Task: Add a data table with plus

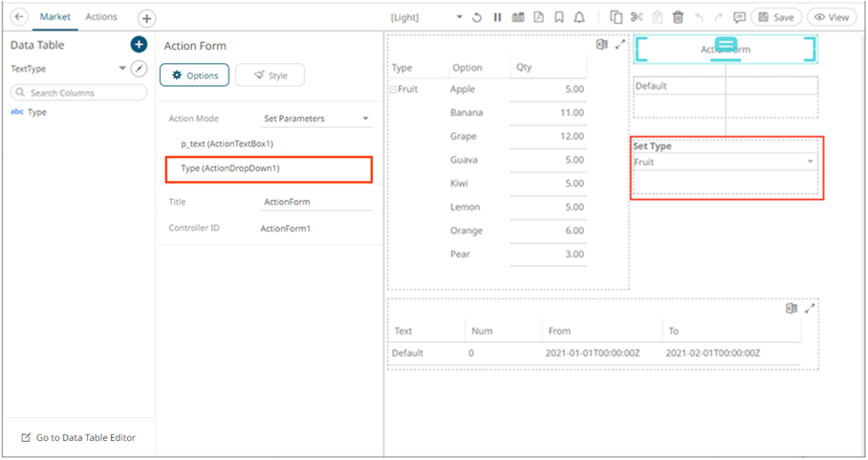Action: coord(139,44)
